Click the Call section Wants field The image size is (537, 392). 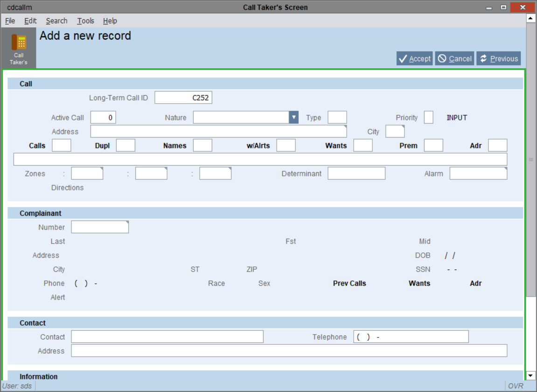point(363,146)
